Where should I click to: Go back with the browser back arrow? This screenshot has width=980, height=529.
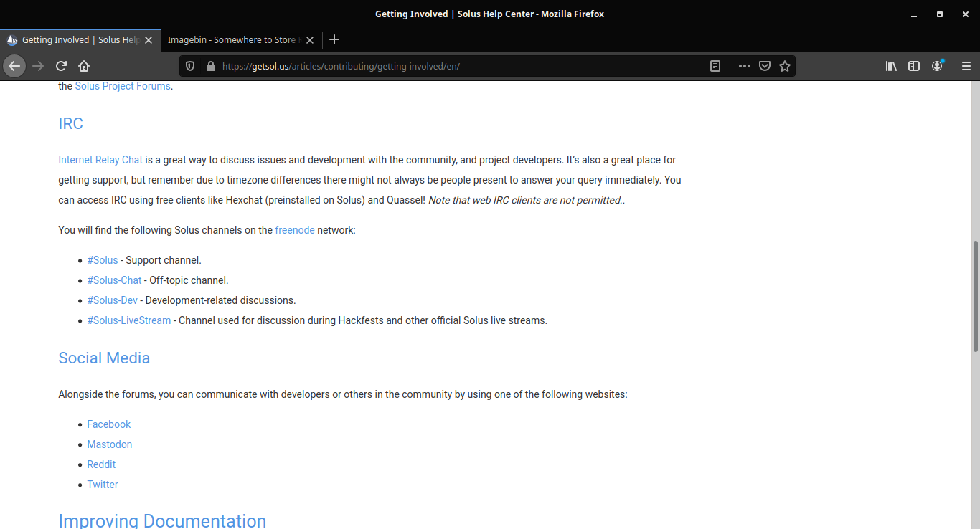(14, 66)
